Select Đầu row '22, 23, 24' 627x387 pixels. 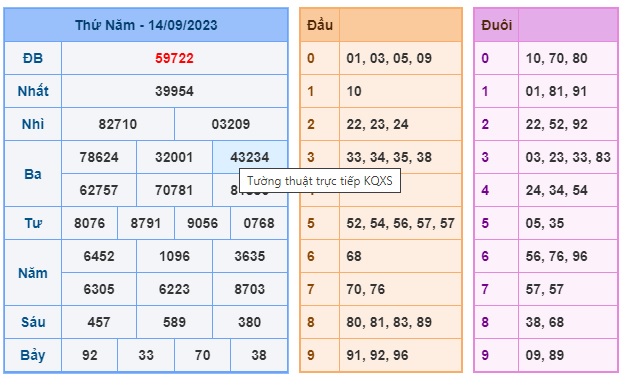click(377, 124)
